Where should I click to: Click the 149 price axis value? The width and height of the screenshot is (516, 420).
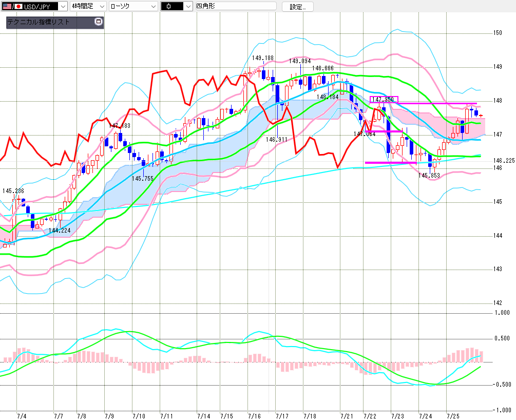[x=498, y=66]
